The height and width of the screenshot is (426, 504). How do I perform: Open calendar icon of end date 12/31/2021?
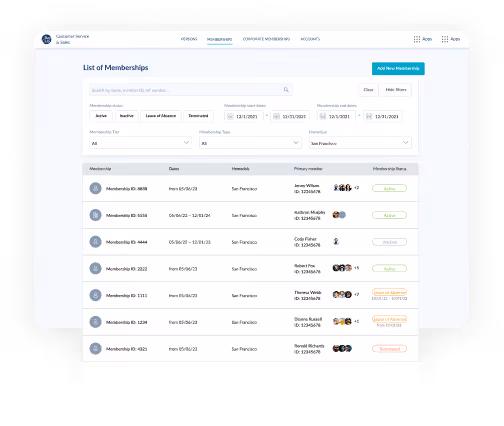[369, 116]
